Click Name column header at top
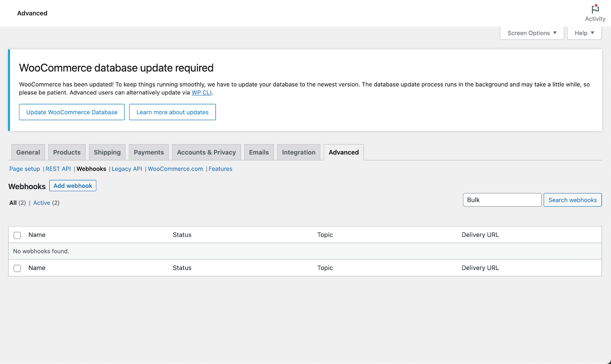 pyautogui.click(x=37, y=235)
